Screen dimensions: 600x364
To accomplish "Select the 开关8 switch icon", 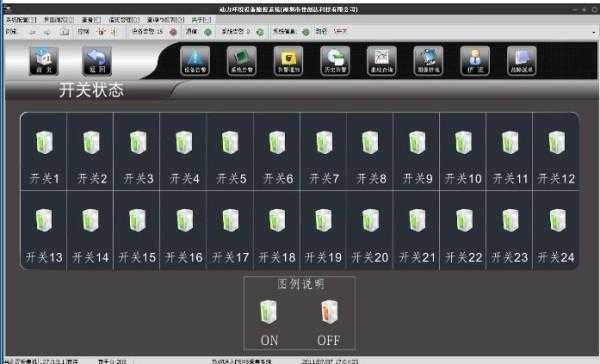I will (x=370, y=142).
